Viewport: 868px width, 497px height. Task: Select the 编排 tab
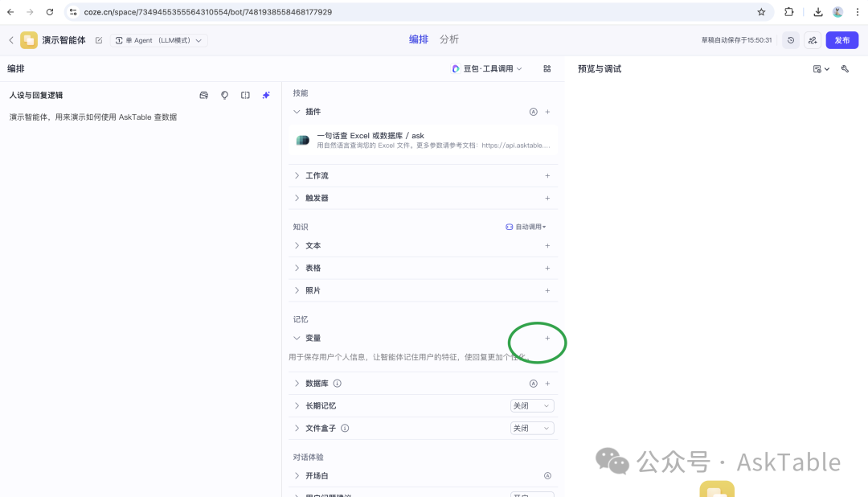pyautogui.click(x=419, y=39)
